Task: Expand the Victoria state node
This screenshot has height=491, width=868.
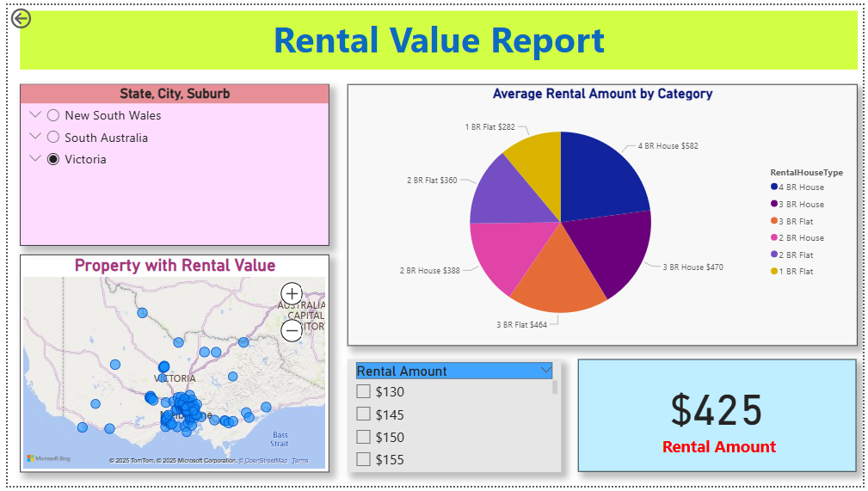Action: coord(35,158)
